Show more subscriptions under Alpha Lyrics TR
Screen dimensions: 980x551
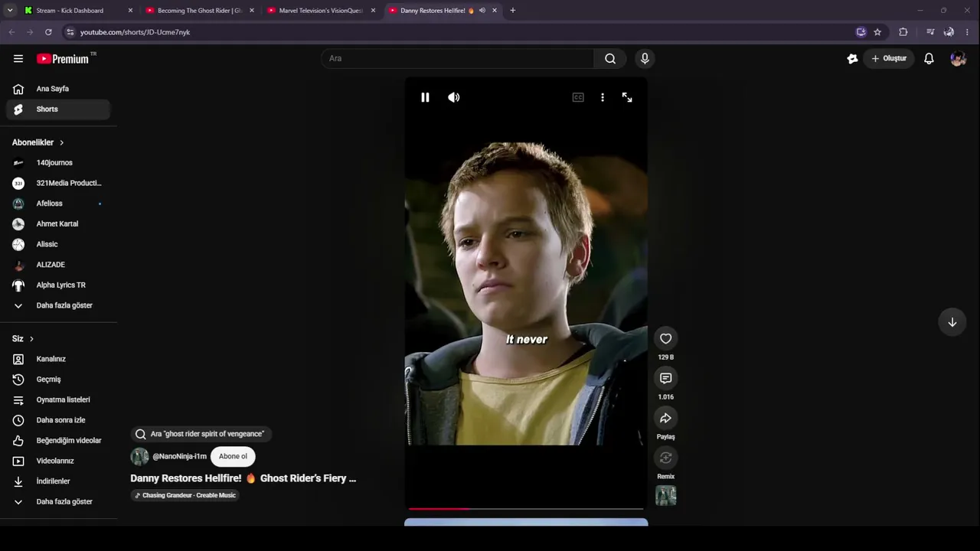(x=58, y=305)
